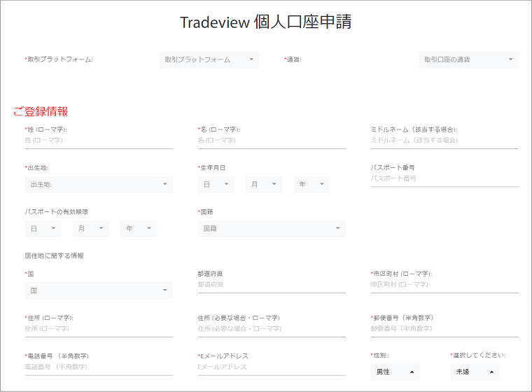
Task: Click the ご登録情報 section heading
Action: pyautogui.click(x=41, y=111)
